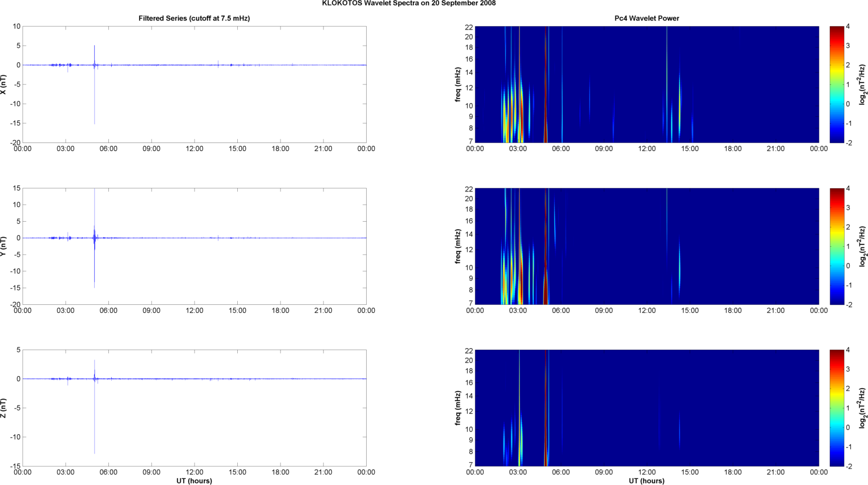Click the log2(nT²/Hz) label beside top colorbar
This screenshot has height=485, width=868.
tap(862, 84)
